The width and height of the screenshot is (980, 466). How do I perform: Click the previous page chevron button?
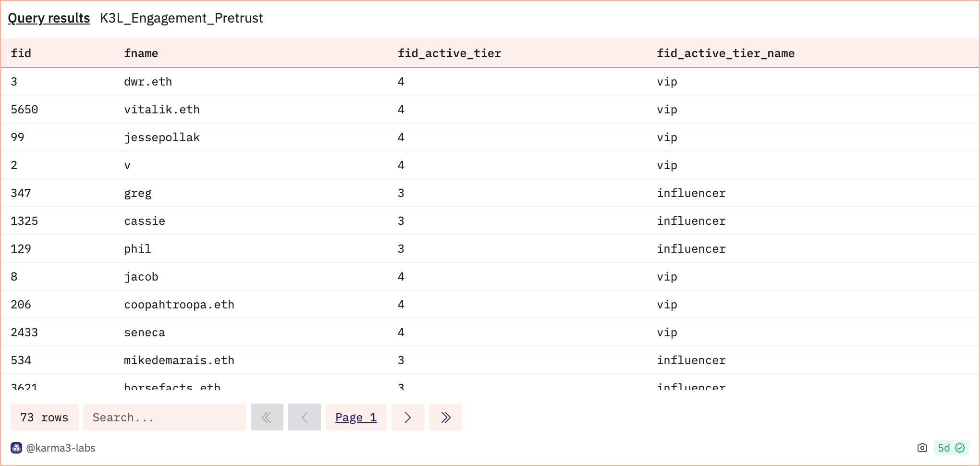point(304,417)
